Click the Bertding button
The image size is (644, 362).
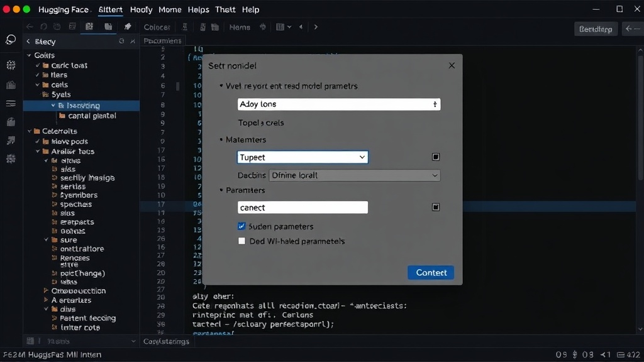click(x=596, y=29)
